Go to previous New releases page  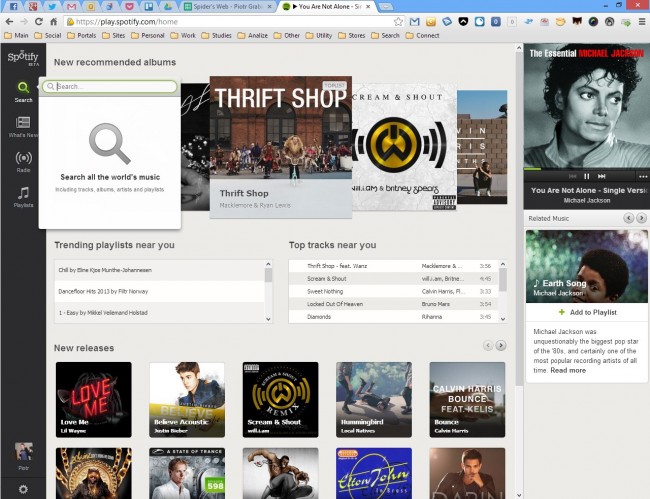point(488,346)
